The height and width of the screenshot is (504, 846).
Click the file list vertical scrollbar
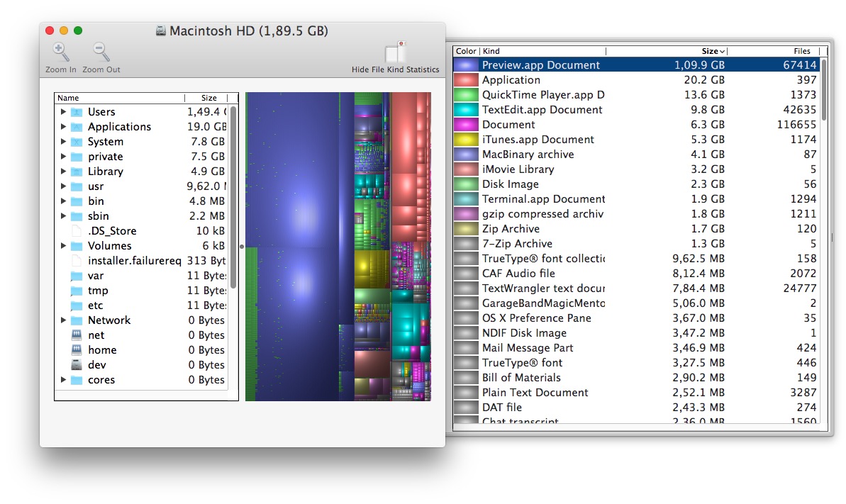(233, 197)
